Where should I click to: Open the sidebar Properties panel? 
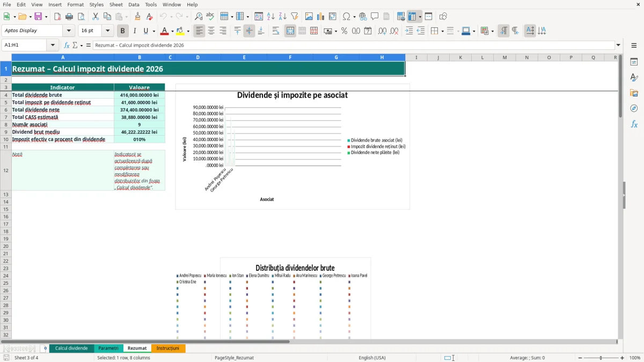click(634, 62)
